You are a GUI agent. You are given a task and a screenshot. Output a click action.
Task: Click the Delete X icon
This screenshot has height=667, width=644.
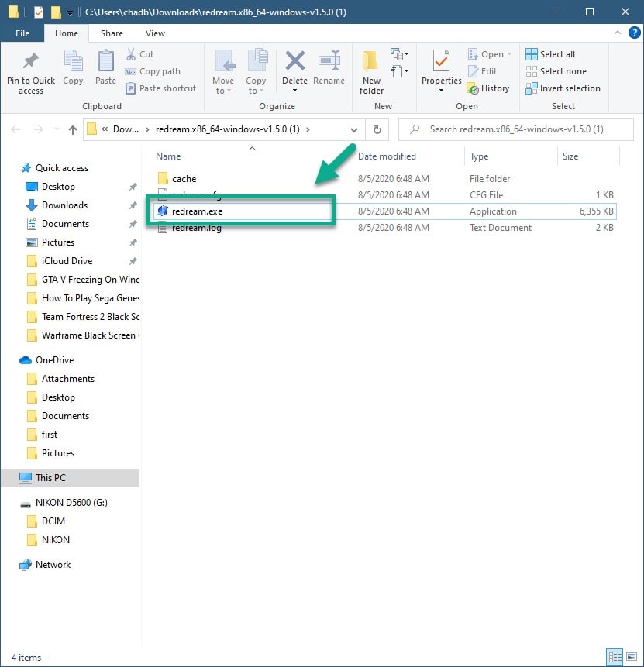[294, 60]
